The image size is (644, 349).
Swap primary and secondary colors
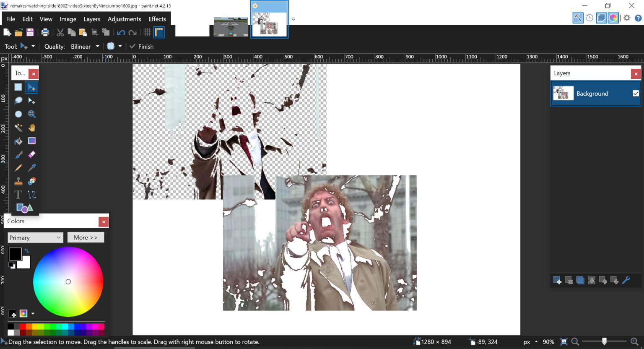tap(27, 251)
